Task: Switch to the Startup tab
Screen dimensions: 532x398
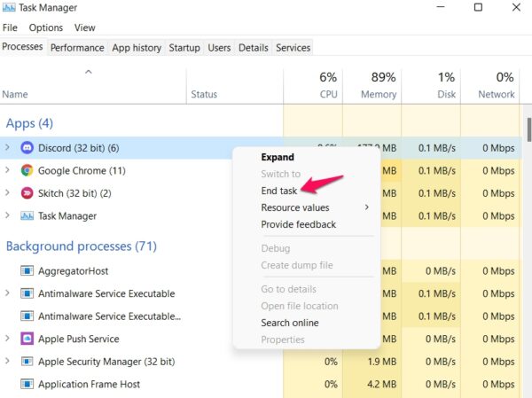Action: (184, 48)
